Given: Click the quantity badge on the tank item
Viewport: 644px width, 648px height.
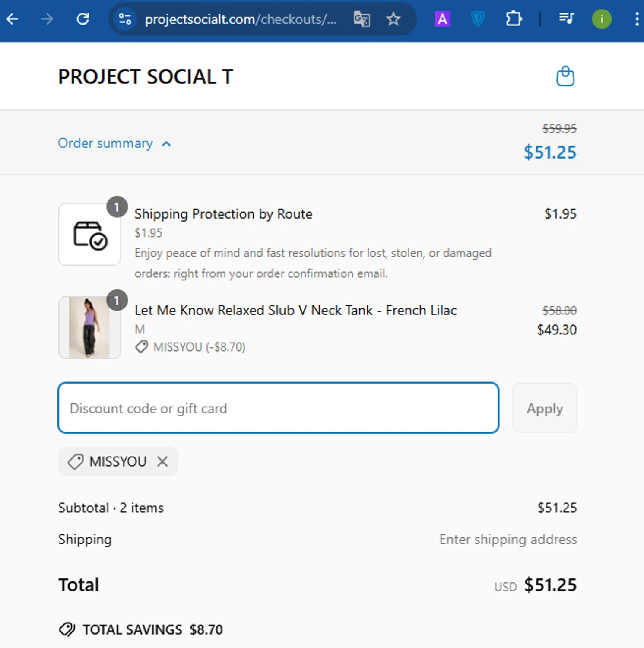Looking at the screenshot, I should (x=117, y=300).
